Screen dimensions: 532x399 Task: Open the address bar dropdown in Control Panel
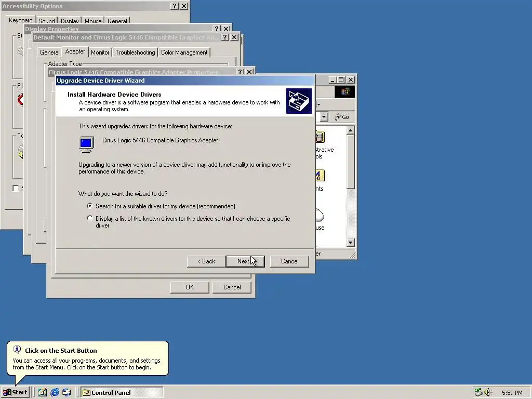click(x=324, y=117)
